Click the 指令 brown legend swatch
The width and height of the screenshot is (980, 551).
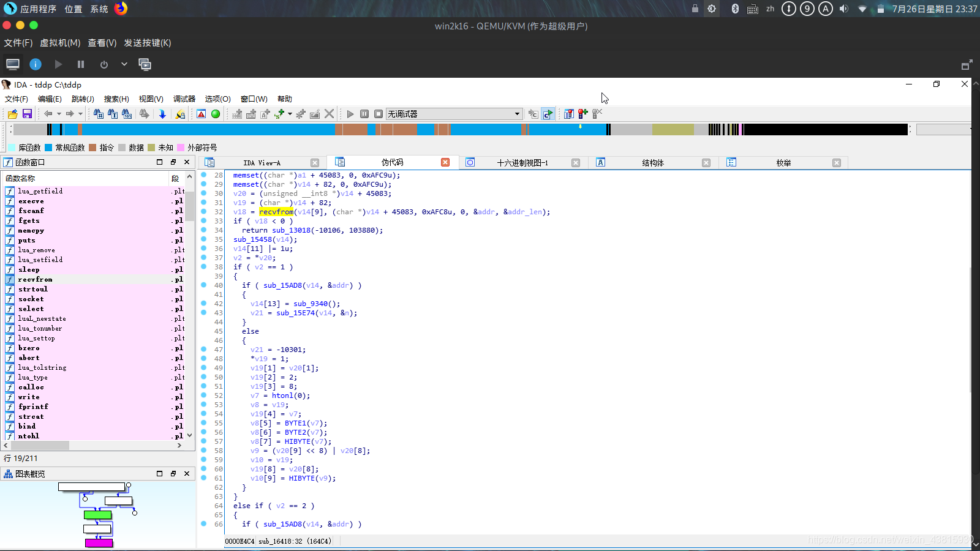[x=92, y=148]
